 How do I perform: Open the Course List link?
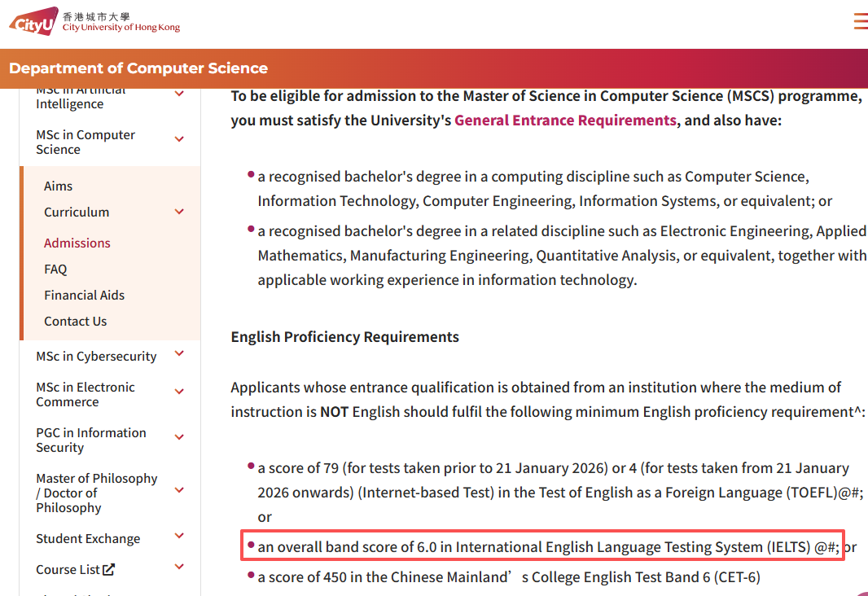68,569
